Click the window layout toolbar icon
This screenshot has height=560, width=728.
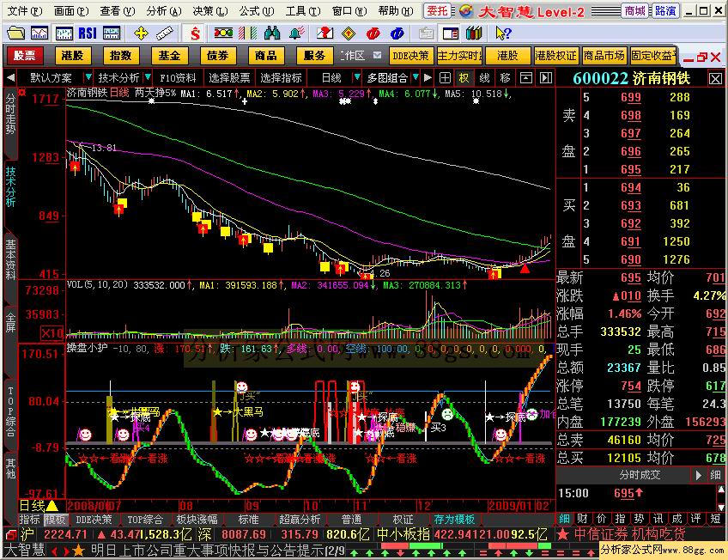point(451,33)
